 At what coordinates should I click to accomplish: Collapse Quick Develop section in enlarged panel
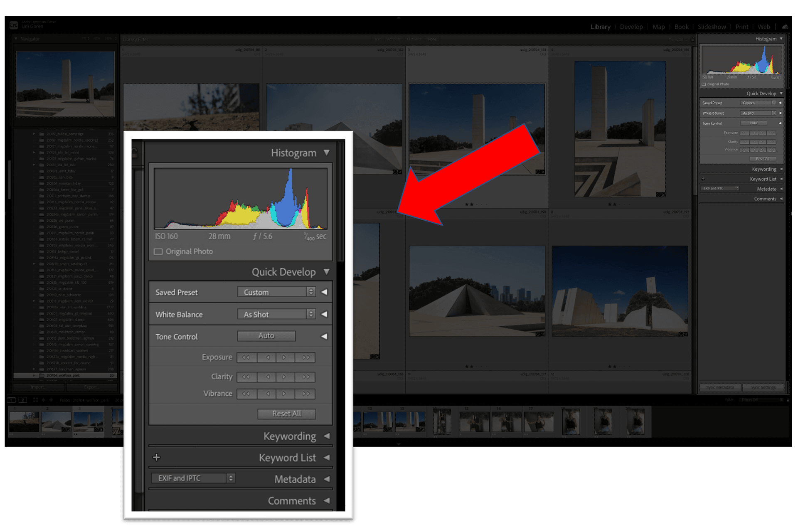[327, 272]
